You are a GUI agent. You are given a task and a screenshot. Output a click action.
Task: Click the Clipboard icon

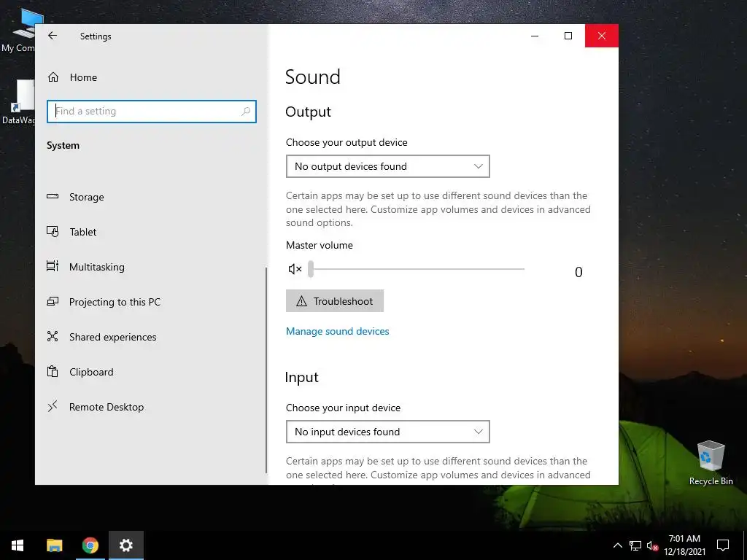[x=53, y=371]
